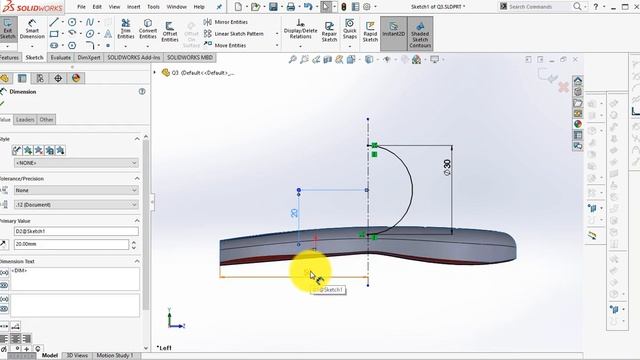
Task: Click Convert Entities tool
Action: (x=148, y=29)
